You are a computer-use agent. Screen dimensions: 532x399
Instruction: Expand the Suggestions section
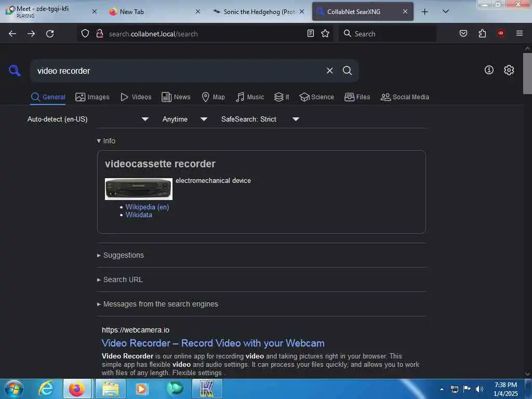point(121,255)
